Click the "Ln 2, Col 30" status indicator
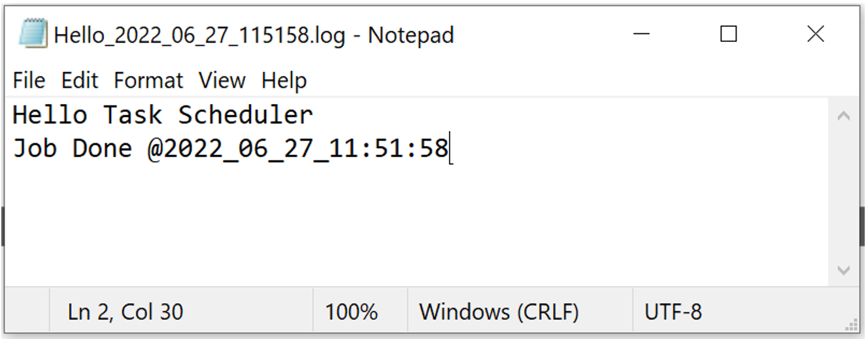 [x=125, y=312]
